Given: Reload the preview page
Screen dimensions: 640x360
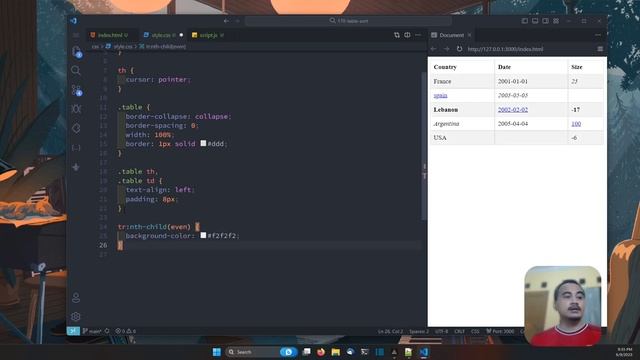Looking at the screenshot, I should [459, 49].
